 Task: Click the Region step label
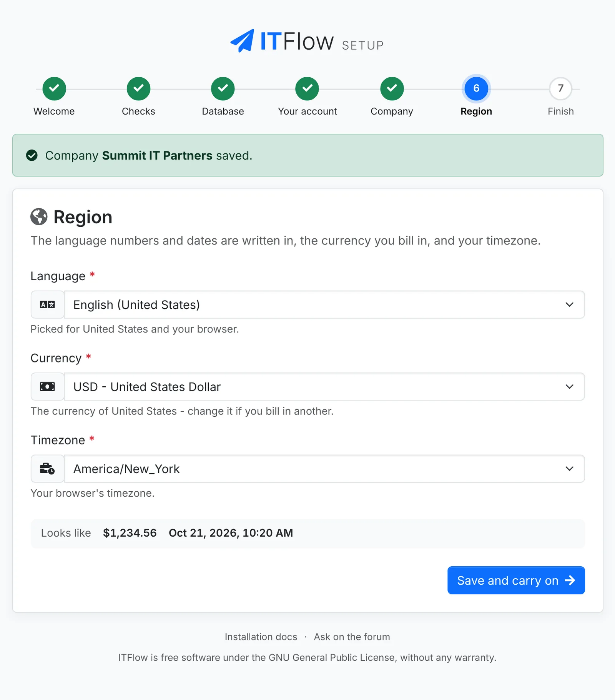[x=476, y=111]
